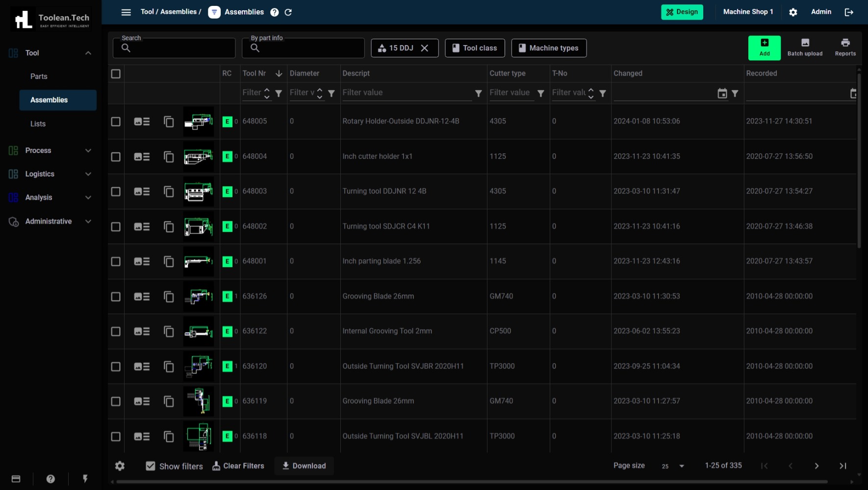
Task: Click copy icon for tool 648005
Action: [169, 122]
